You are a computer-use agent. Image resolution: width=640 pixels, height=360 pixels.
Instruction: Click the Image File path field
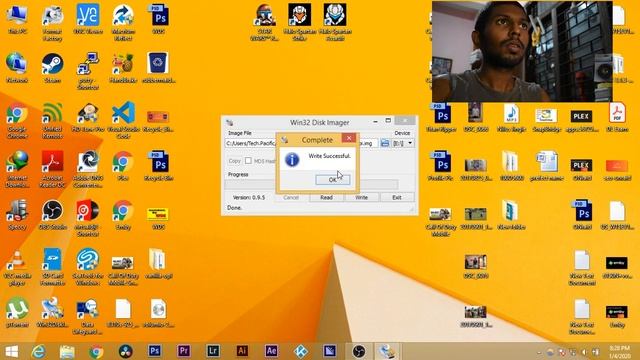[x=251, y=143]
